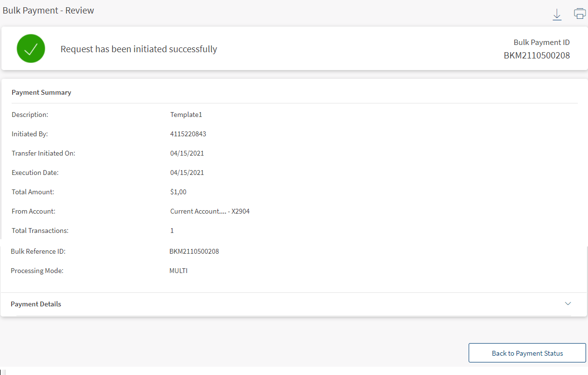Viewport: 588px width, 375px height.
Task: Click the Transfer Initiated On label
Action: (x=43, y=153)
